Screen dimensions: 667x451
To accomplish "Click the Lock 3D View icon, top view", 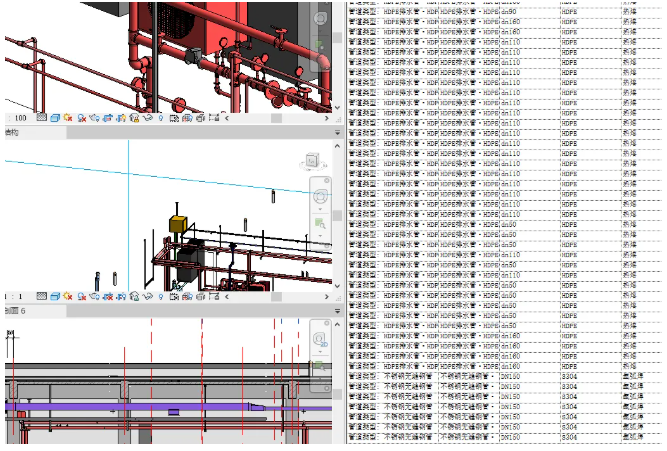I will (x=134, y=118).
